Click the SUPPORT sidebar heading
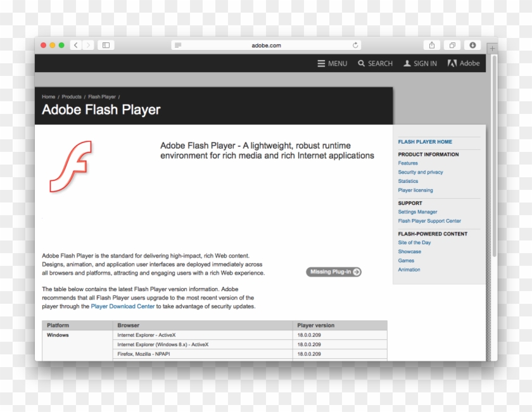This screenshot has height=412, width=532. (x=410, y=203)
